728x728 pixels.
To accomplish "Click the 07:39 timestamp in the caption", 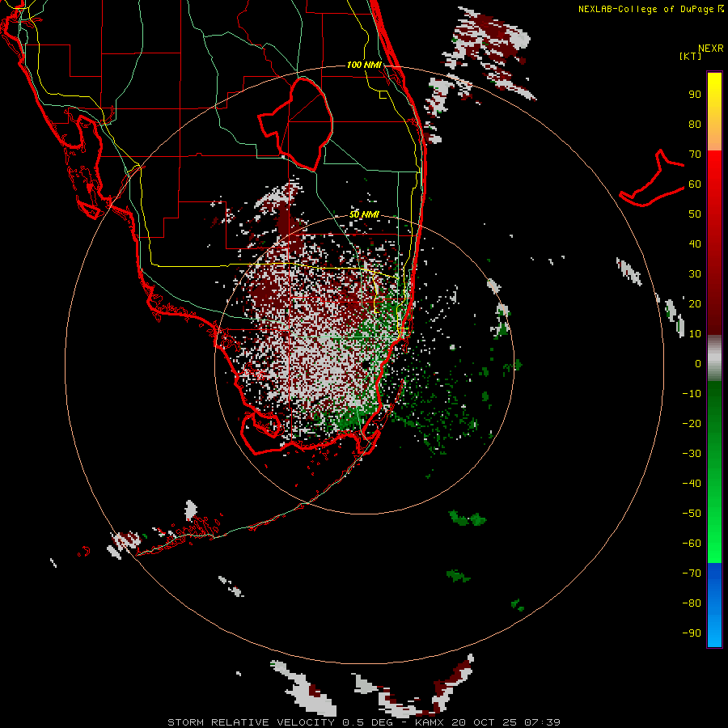I will point(542,722).
